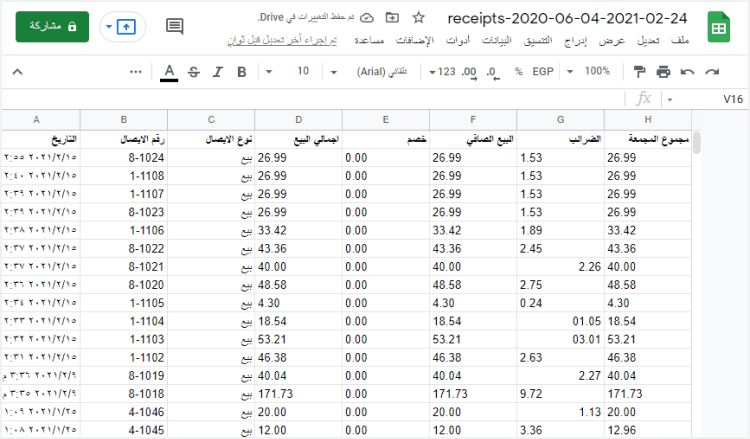Click the redo arrow icon
Image resolution: width=750 pixels, height=439 pixels.
[x=712, y=72]
